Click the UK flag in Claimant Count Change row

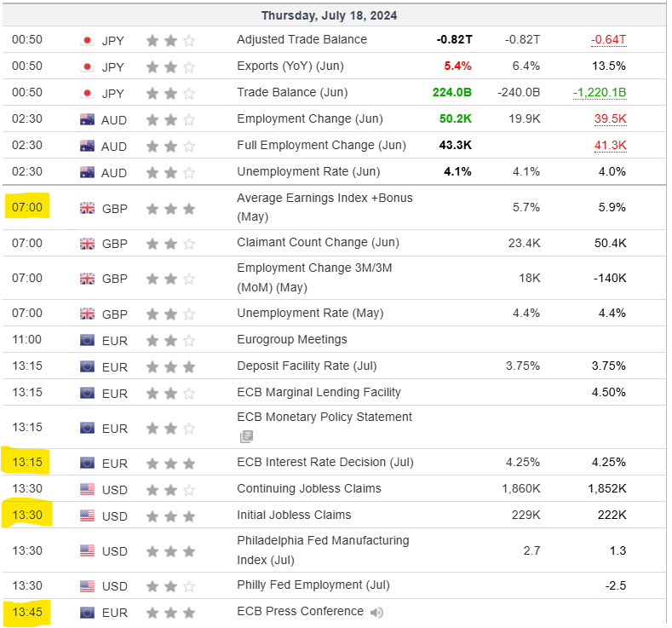(x=87, y=244)
